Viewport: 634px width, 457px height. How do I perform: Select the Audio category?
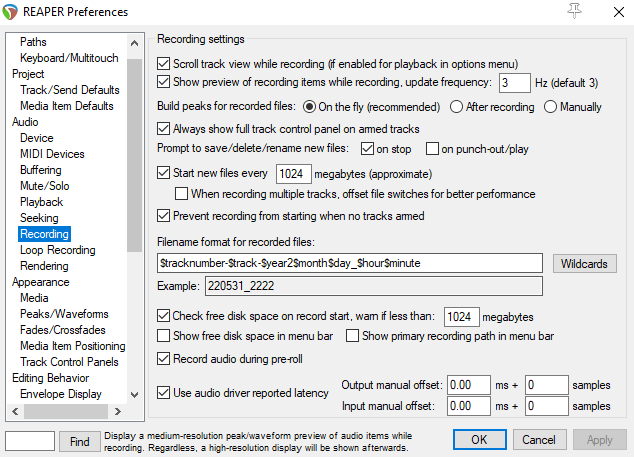[x=25, y=122]
